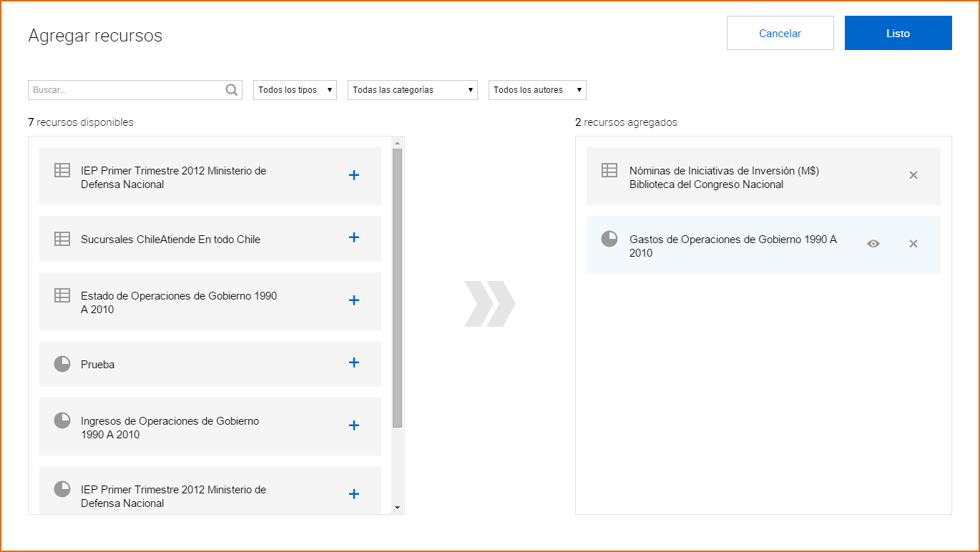Select Sucursales ChileAtiende En todo Chile text
Viewport: 980px width, 552px height.
pos(170,240)
